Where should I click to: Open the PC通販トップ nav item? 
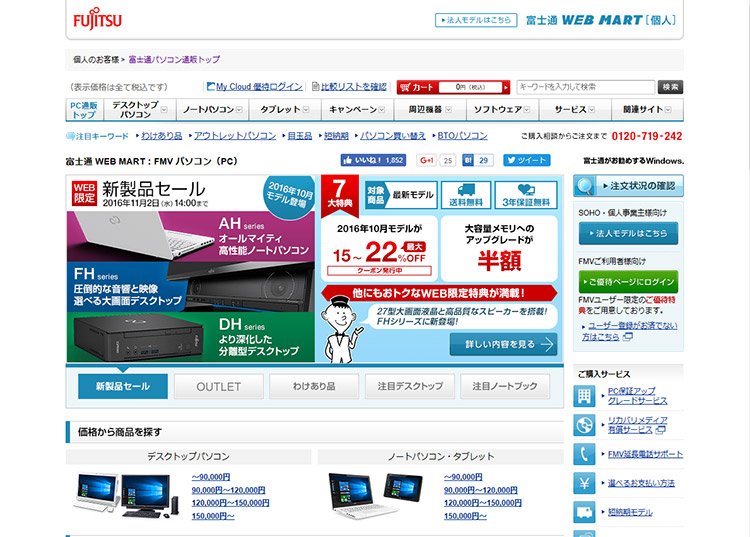coord(84,110)
